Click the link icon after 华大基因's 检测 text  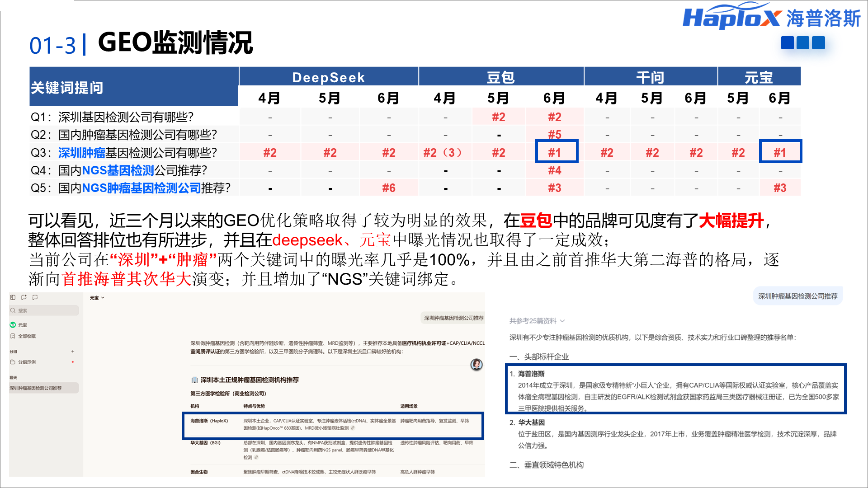point(256,457)
